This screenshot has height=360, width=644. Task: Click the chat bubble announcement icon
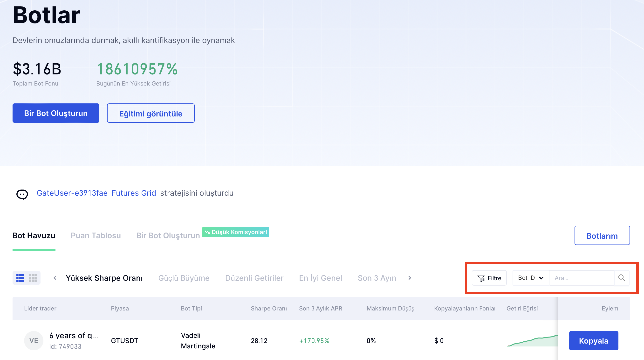22,194
